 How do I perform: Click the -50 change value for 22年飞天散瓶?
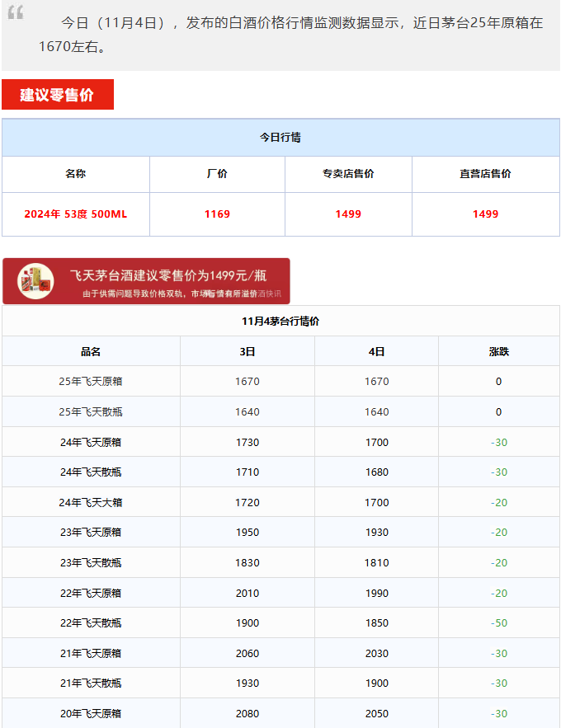(498, 623)
